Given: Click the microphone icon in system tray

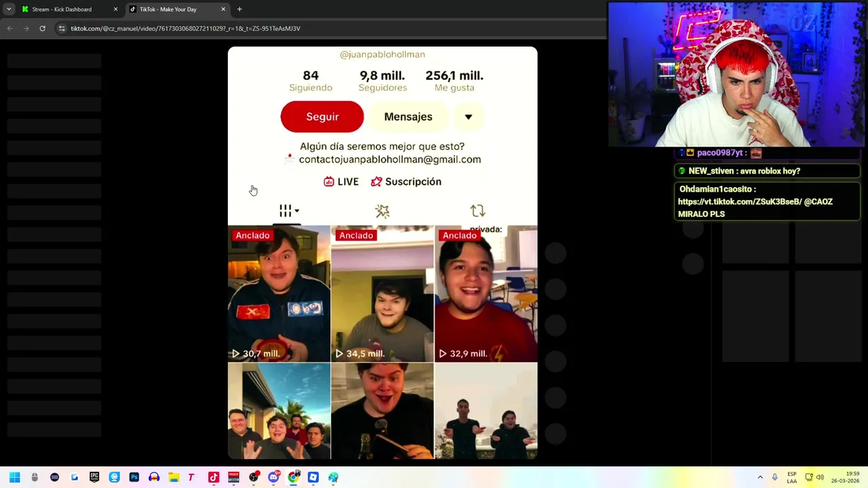Looking at the screenshot, I should pyautogui.click(x=774, y=477).
